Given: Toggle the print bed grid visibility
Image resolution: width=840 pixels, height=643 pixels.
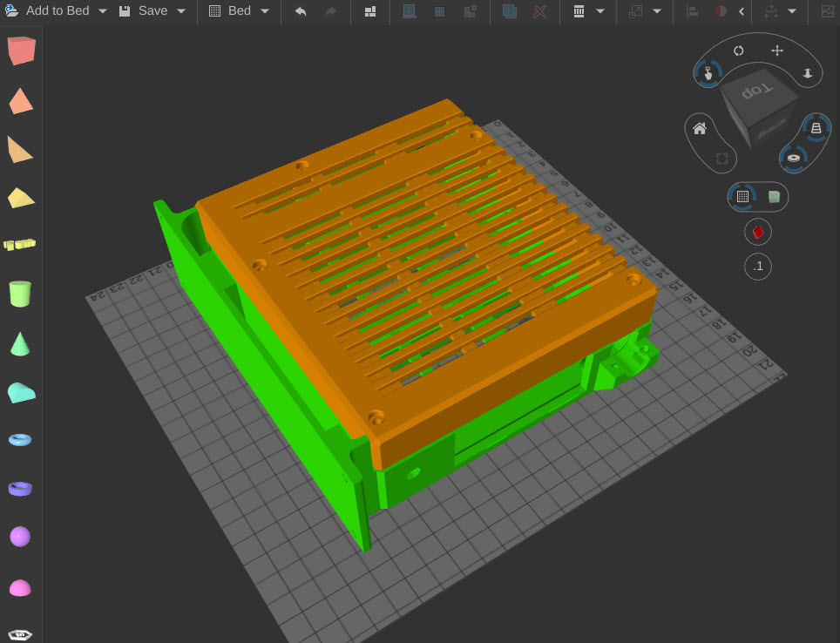Looking at the screenshot, I should tap(742, 197).
